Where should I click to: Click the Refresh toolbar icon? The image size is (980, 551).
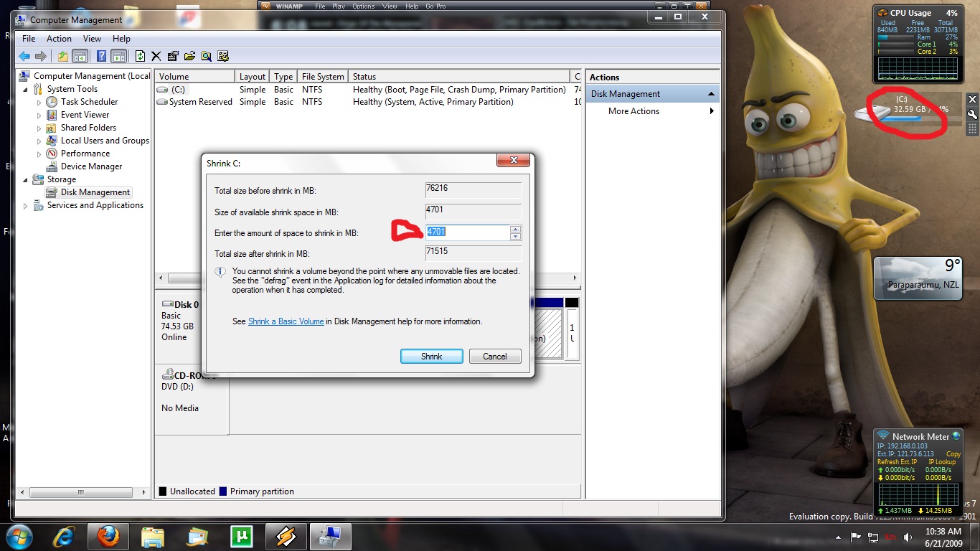click(141, 56)
